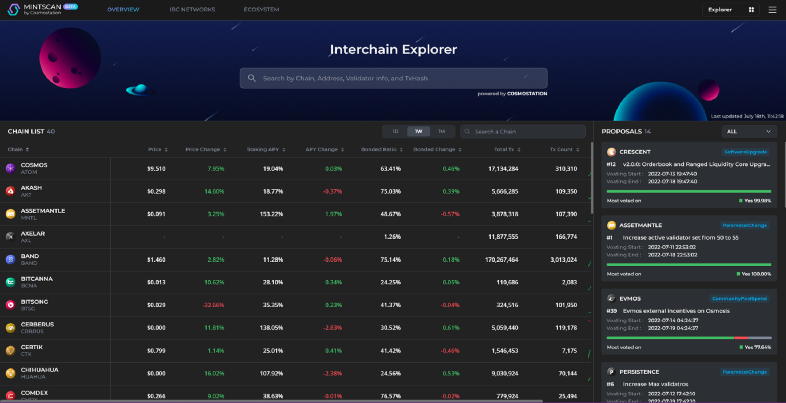Sort by APY Change column
The width and height of the screenshot is (786, 403).
point(325,149)
